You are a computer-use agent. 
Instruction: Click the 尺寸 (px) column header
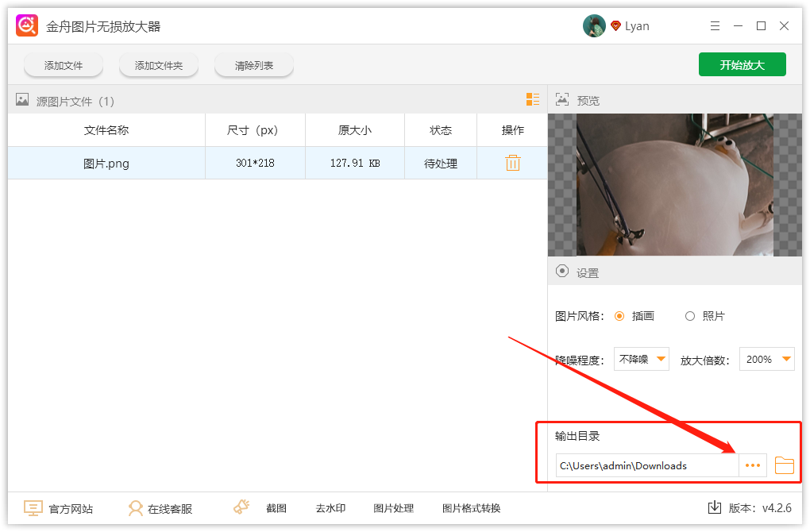click(255, 130)
